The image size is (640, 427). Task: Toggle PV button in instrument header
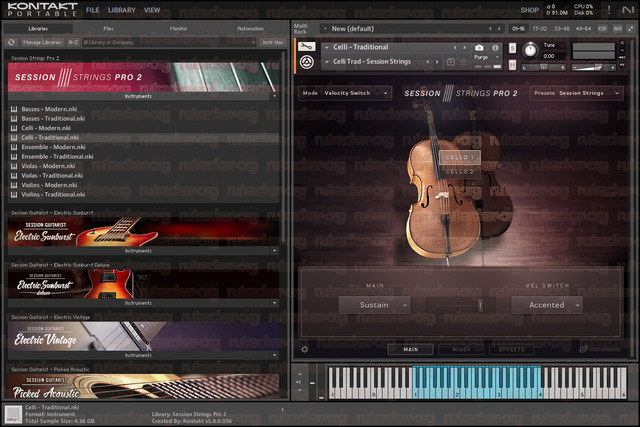[x=622, y=64]
